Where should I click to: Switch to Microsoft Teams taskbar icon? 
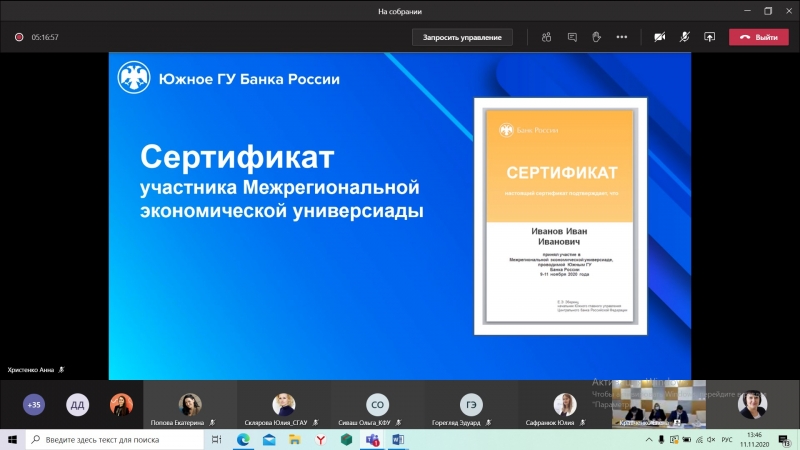[x=372, y=439]
